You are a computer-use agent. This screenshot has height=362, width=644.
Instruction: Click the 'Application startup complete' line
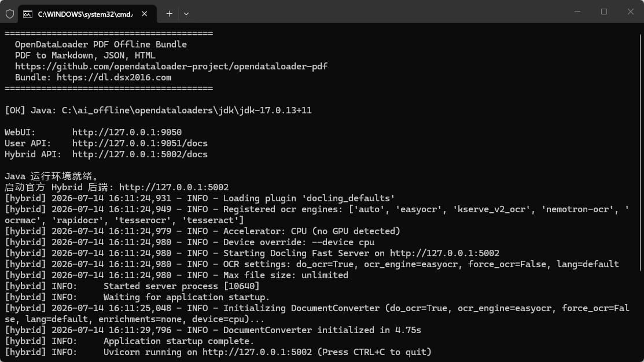pyautogui.click(x=130, y=341)
